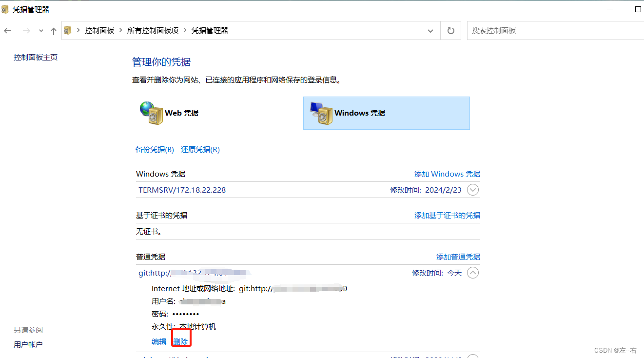Viewport: 644px width, 358px height.
Task: Collapse the expanded git:http credential entry
Action: tap(472, 273)
